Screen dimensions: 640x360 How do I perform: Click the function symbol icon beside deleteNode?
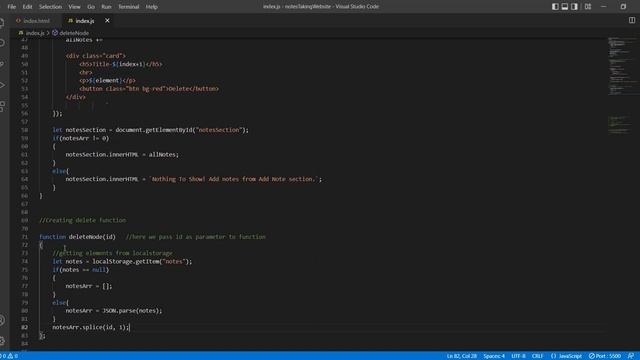pos(55,33)
